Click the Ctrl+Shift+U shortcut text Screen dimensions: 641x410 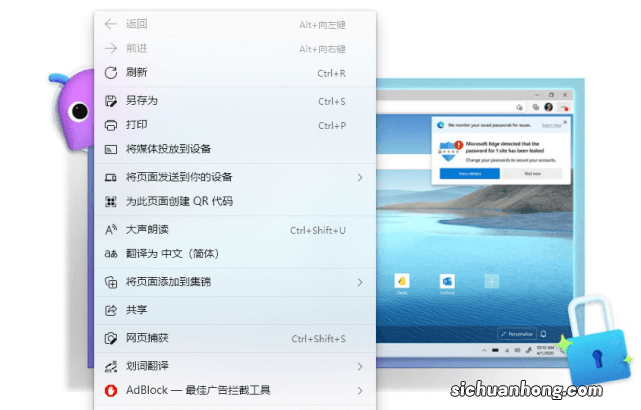pos(318,231)
